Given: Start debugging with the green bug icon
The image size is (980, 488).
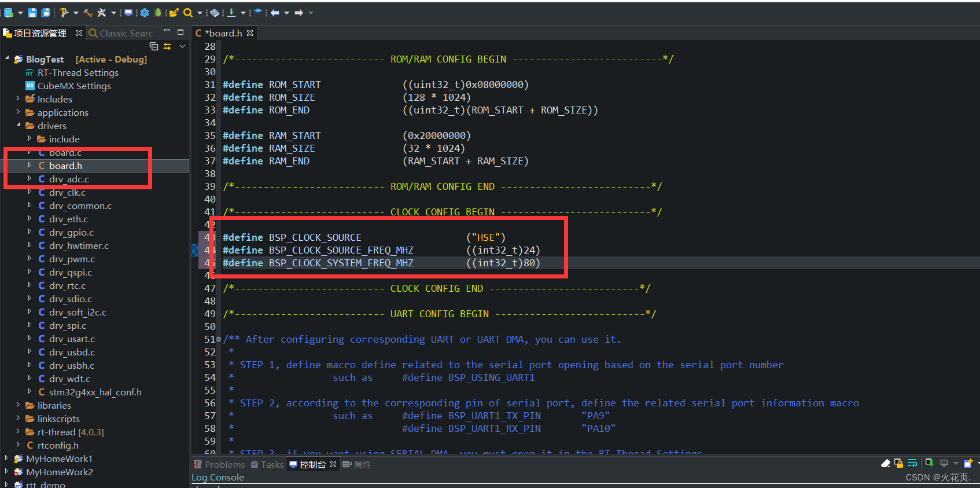Looking at the screenshot, I should (x=158, y=13).
